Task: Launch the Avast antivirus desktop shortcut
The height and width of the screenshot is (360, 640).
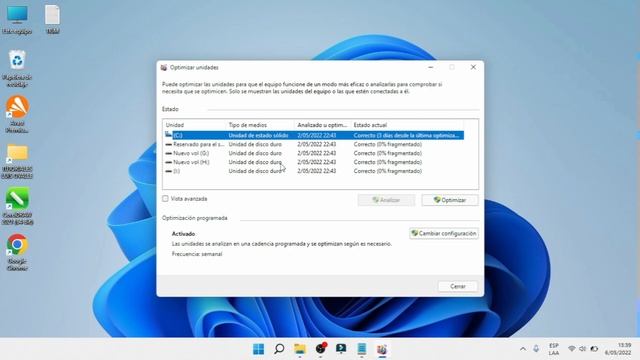Action: tap(17, 114)
